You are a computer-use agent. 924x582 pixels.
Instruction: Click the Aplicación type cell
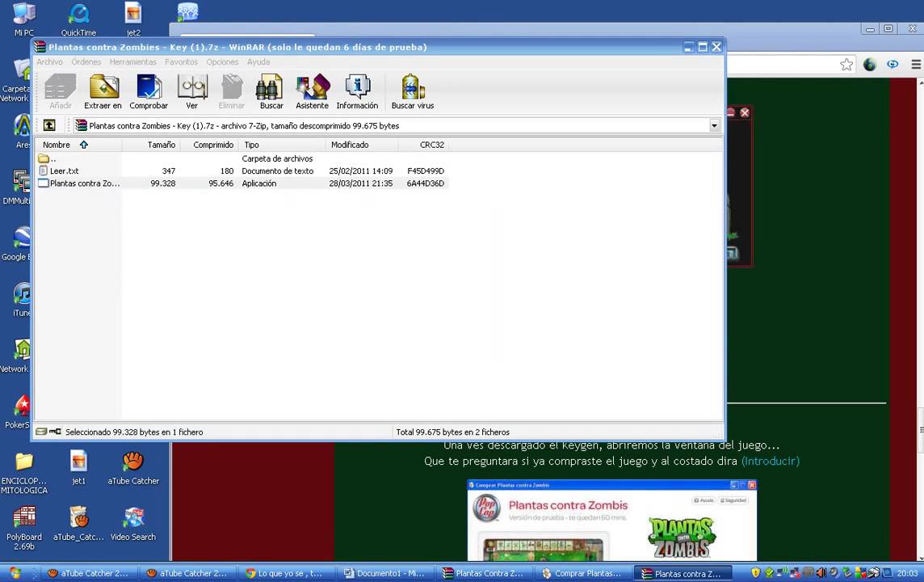coord(258,183)
